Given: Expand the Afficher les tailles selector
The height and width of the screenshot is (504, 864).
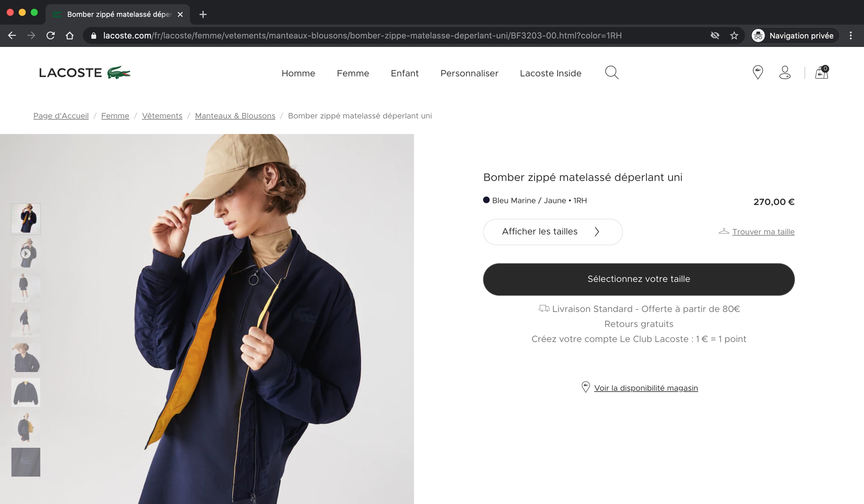Looking at the screenshot, I should pos(552,232).
